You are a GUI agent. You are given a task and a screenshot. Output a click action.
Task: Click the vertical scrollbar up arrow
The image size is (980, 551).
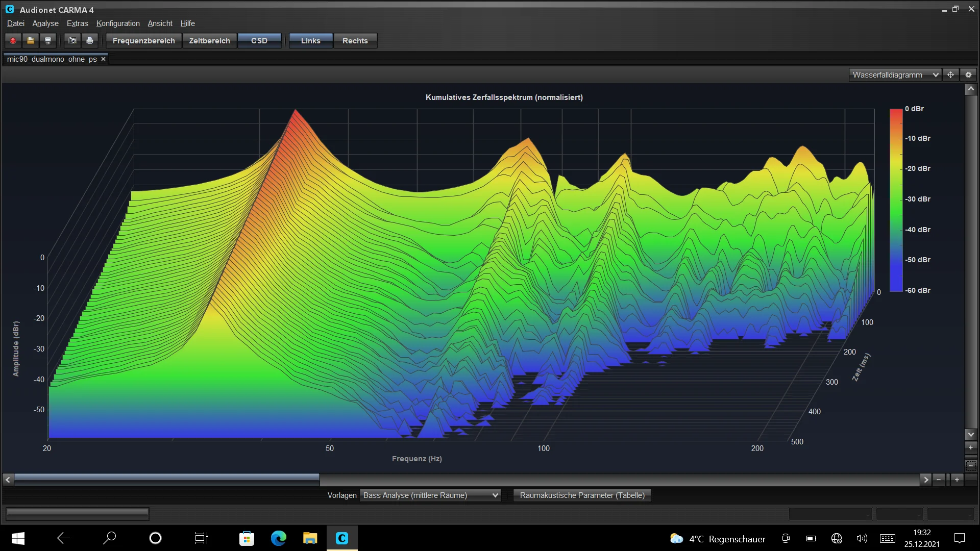pos(971,89)
